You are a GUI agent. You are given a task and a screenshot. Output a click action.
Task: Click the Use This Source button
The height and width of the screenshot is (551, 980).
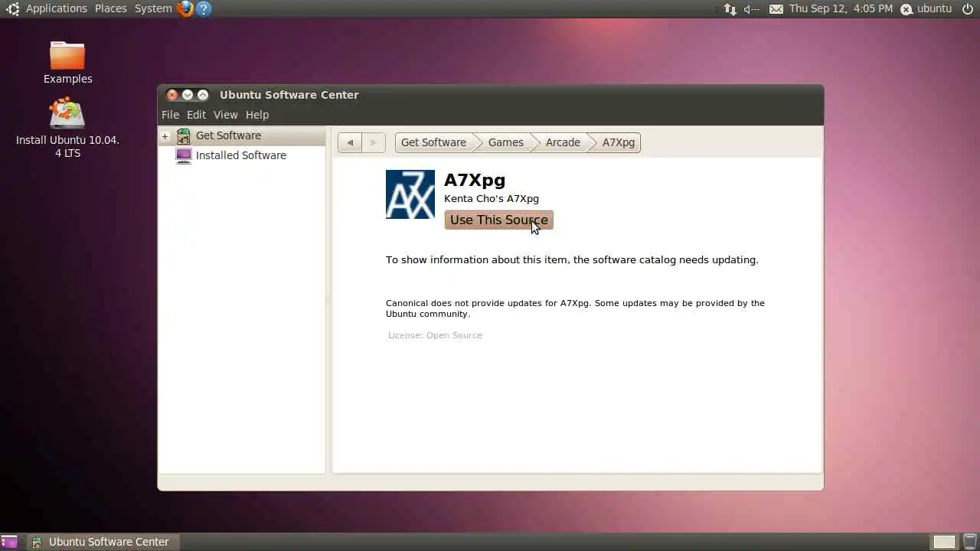(x=498, y=220)
